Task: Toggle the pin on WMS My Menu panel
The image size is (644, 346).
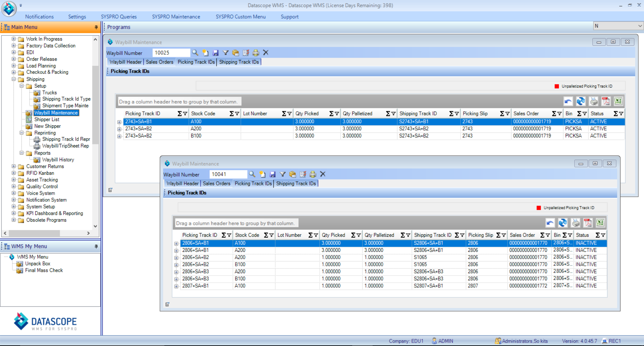Action: point(96,246)
